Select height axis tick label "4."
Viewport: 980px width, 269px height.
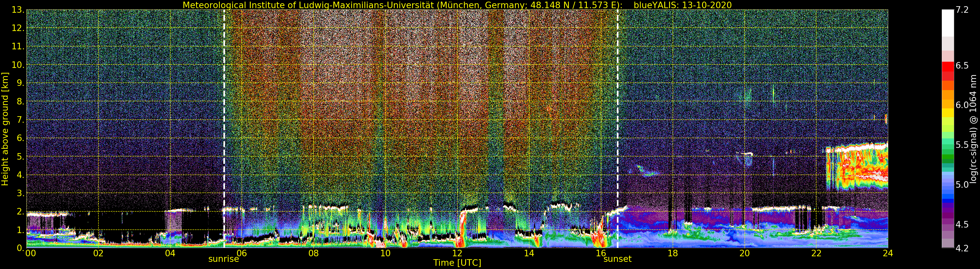pyautogui.click(x=20, y=175)
